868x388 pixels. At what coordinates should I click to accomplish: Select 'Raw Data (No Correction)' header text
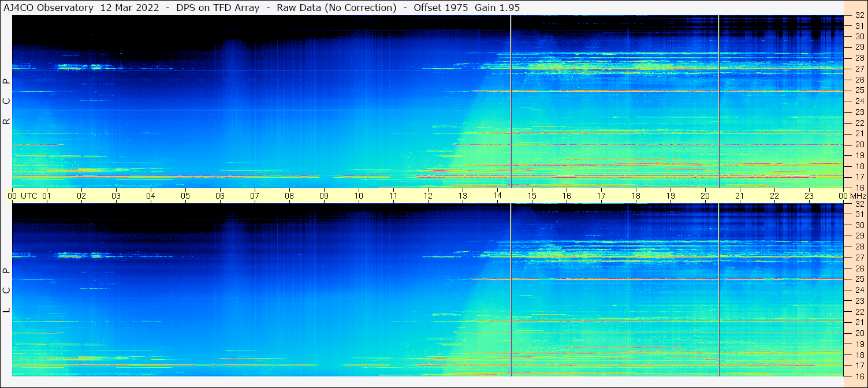[x=337, y=8]
